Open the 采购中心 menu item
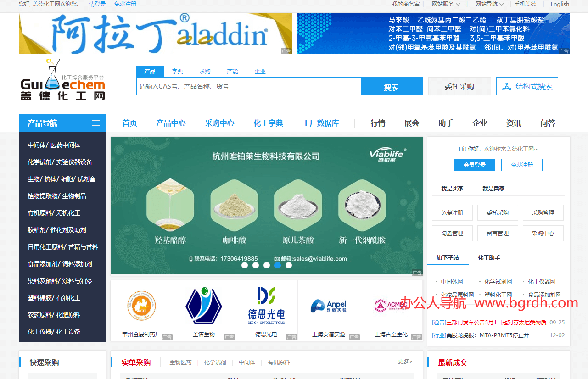Viewport: 588px width, 379px height. 219,123
